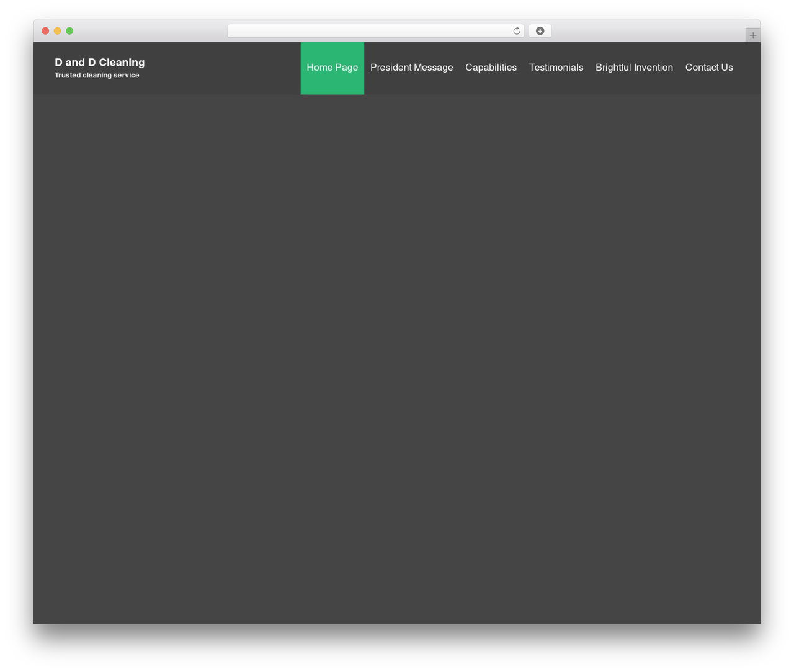Screen dimensions: 794x672
Task: Click the browser address bar
Action: pyautogui.click(x=376, y=31)
